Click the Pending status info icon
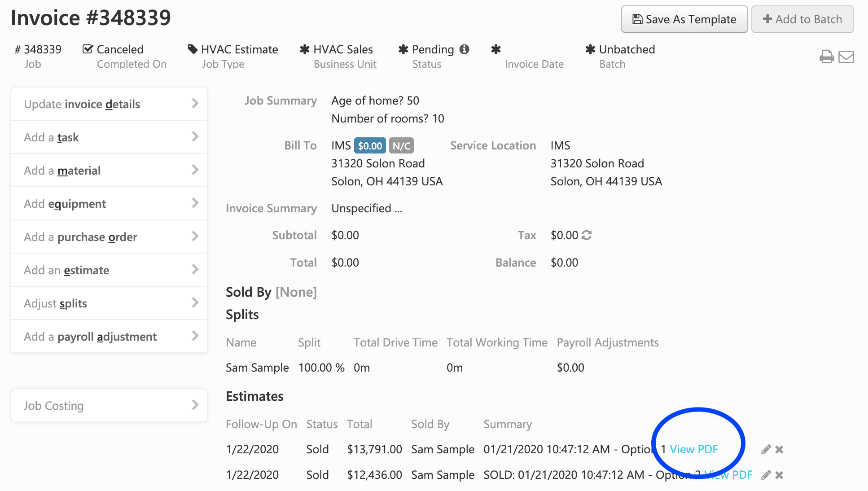This screenshot has height=491, width=868. point(465,49)
